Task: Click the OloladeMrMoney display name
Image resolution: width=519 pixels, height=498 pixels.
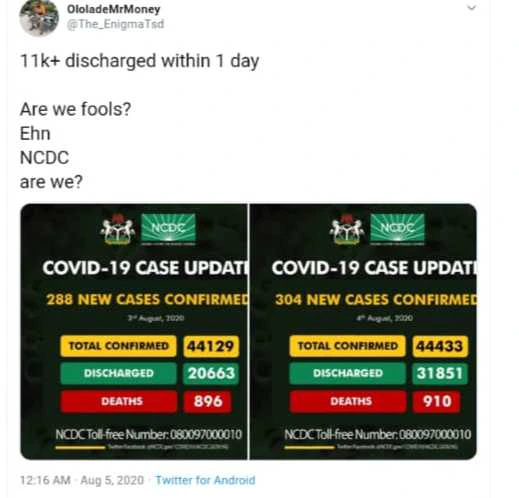Action: click(x=113, y=9)
